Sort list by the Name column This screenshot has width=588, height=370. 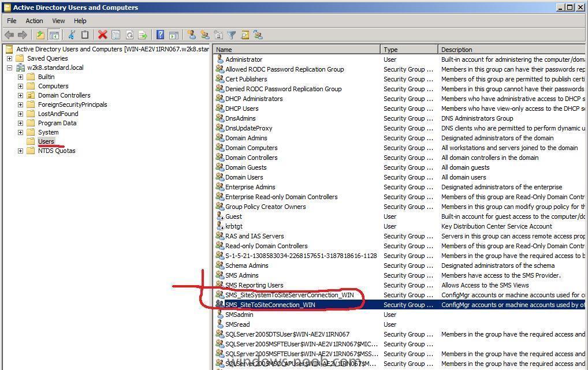[297, 50]
